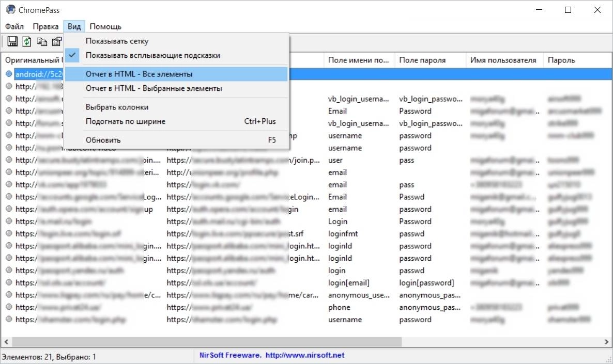Sort by 'Оригинальный U' column header
613x364 pixels.
[33, 60]
